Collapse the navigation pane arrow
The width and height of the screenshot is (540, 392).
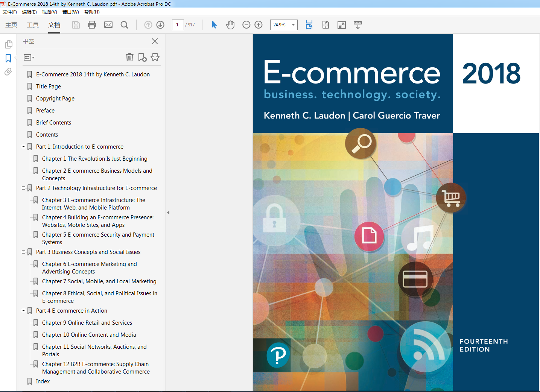(x=168, y=213)
